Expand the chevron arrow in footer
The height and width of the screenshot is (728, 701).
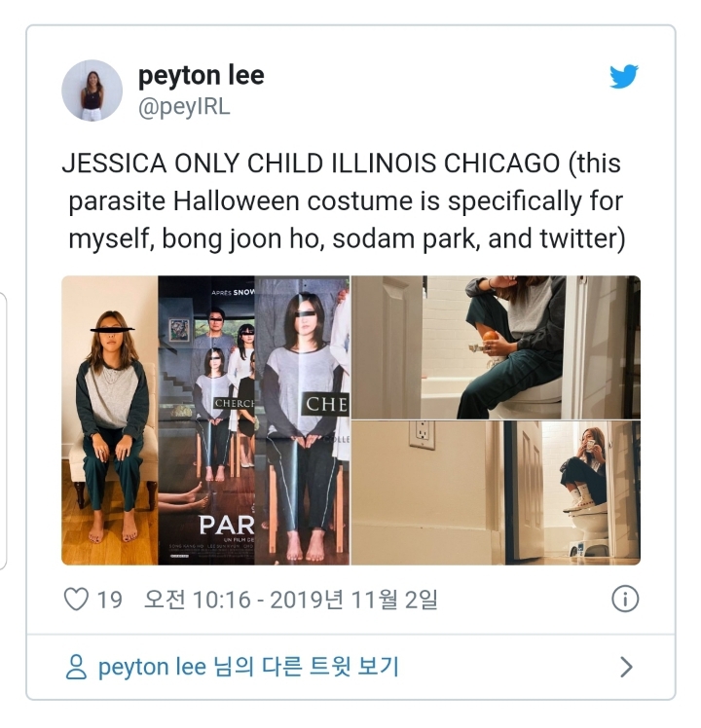click(626, 668)
